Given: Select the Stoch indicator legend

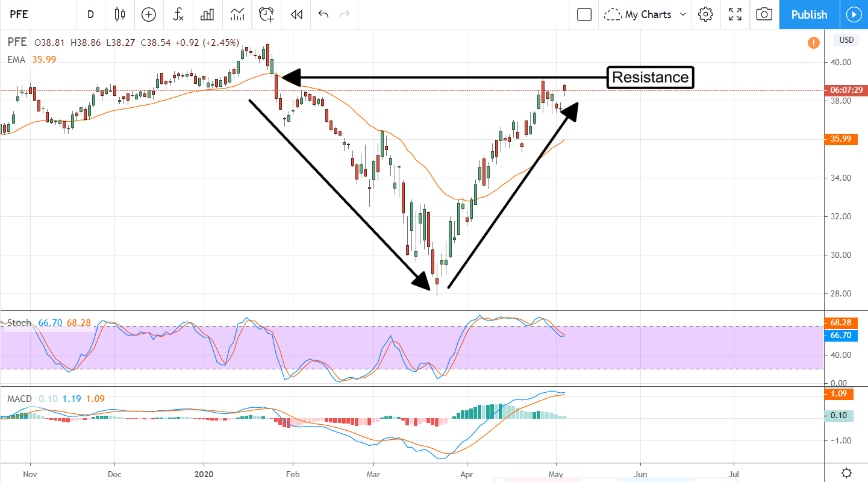Looking at the screenshot, I should tap(49, 323).
